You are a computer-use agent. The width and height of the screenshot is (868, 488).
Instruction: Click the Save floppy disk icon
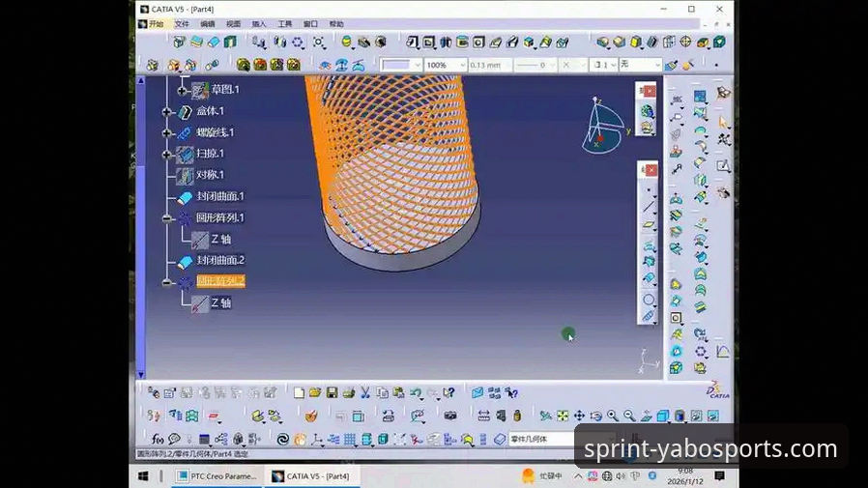(332, 393)
